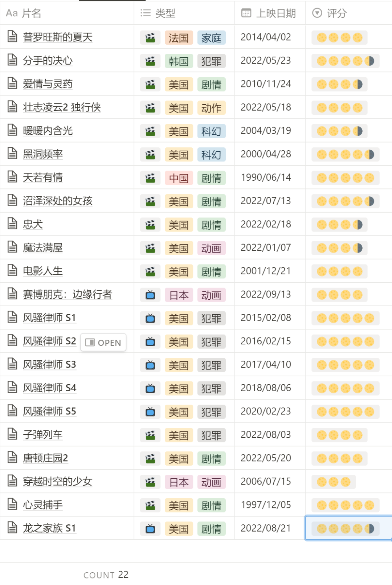Click the clapperboard icon in 爱情与灵药 row
The width and height of the screenshot is (392, 585).
(150, 85)
